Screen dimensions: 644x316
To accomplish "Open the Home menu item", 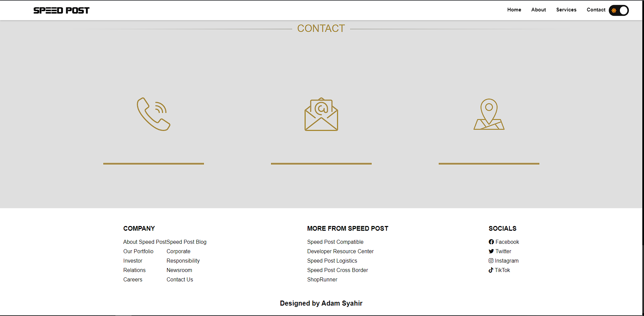I will coord(514,10).
